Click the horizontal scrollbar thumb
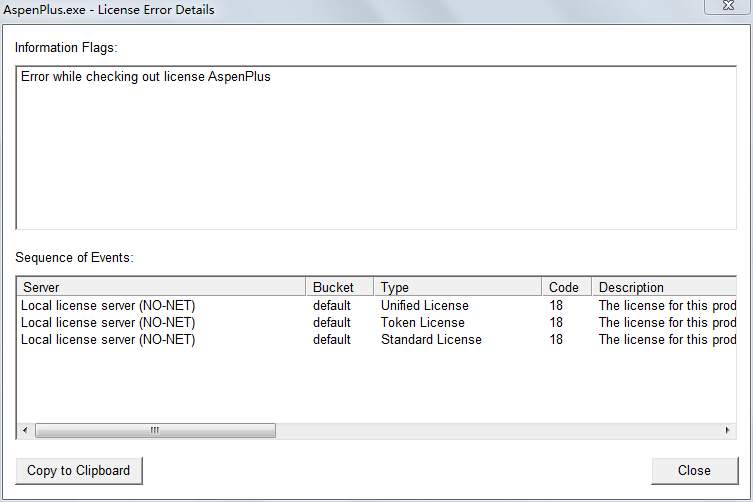 tap(155, 430)
